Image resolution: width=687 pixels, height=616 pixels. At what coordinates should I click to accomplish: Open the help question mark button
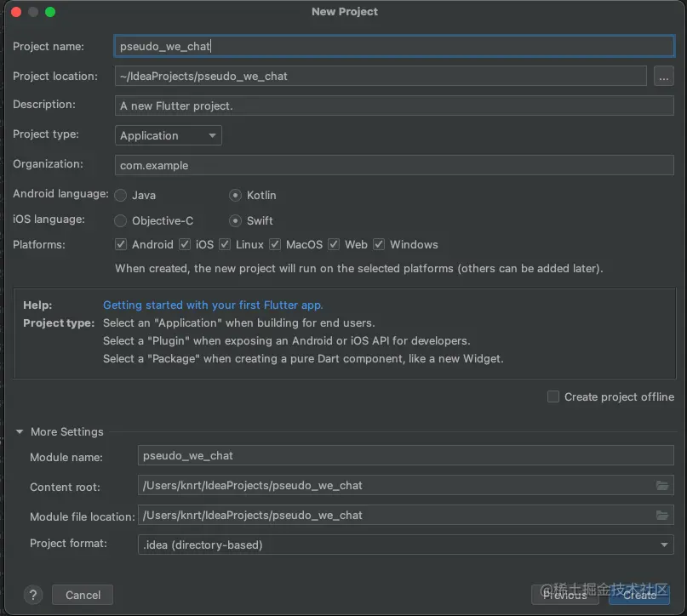33,595
